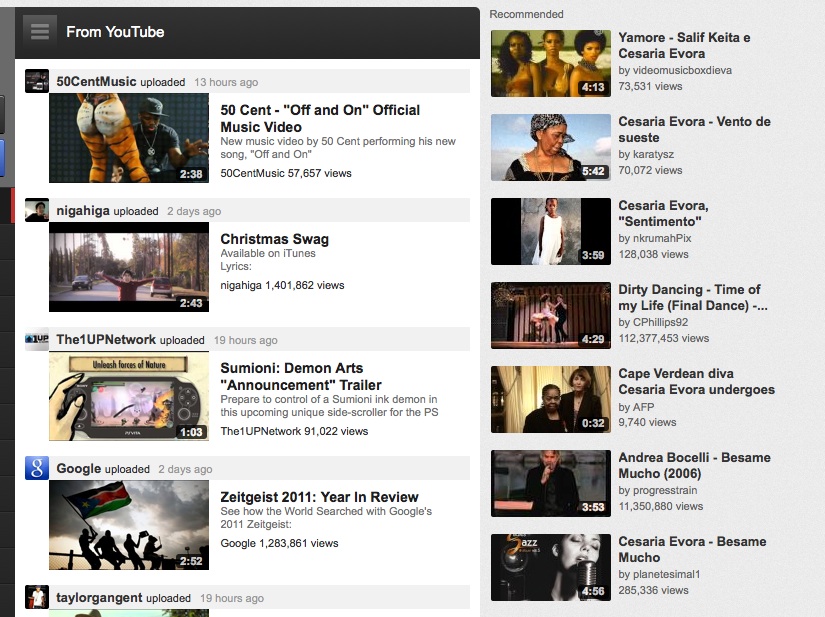Open the Christmas Swag video thumbnail
The image size is (825, 617).
coord(129,267)
